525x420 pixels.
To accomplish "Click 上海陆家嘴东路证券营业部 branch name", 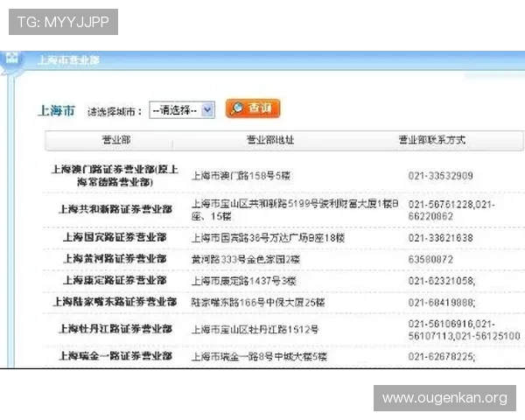I will 115,302.
